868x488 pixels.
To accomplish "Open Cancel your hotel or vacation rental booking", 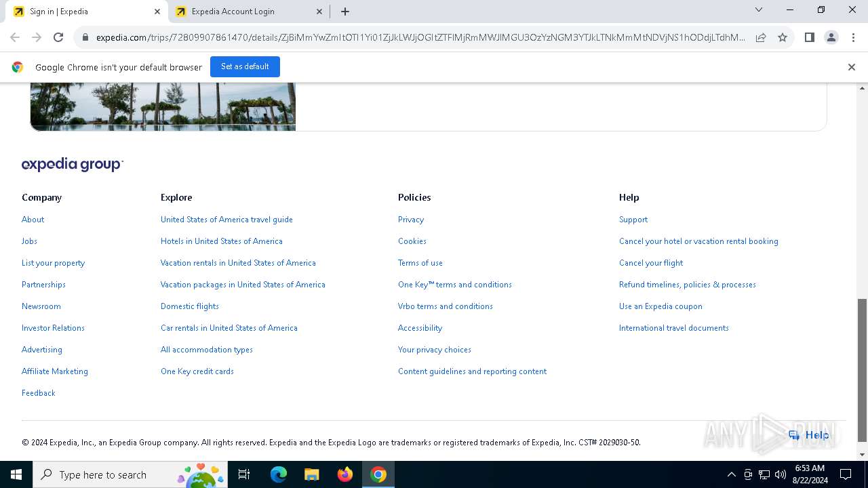I will tap(698, 241).
